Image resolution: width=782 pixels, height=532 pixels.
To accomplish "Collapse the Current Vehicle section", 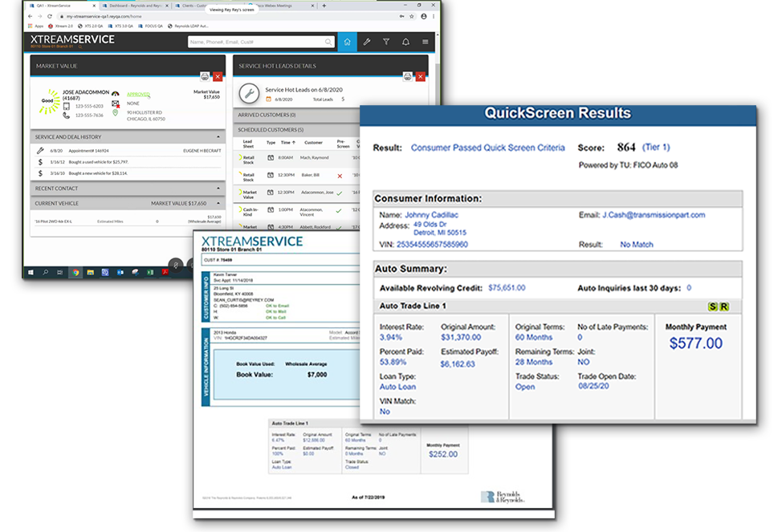I will pos(218,204).
